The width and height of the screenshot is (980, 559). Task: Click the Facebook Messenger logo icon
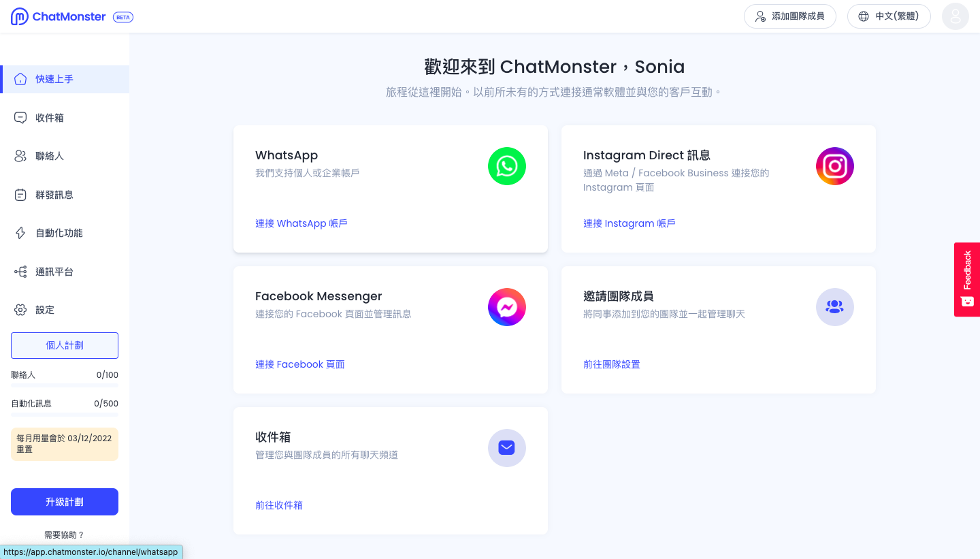pos(507,307)
